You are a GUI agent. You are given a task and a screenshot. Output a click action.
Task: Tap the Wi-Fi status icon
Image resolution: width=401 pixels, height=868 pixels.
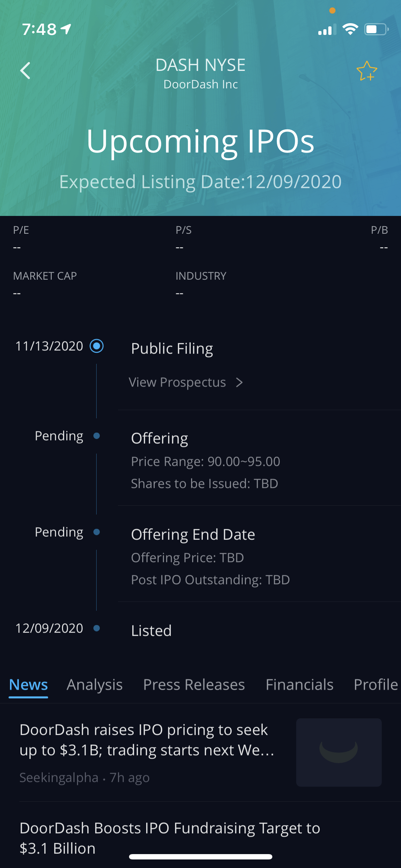coord(350,29)
